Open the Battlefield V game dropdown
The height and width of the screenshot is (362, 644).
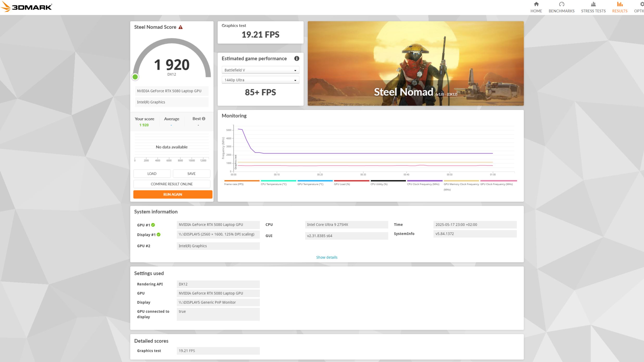coord(260,70)
